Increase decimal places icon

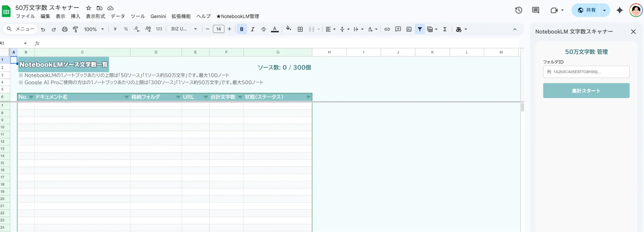148,29
